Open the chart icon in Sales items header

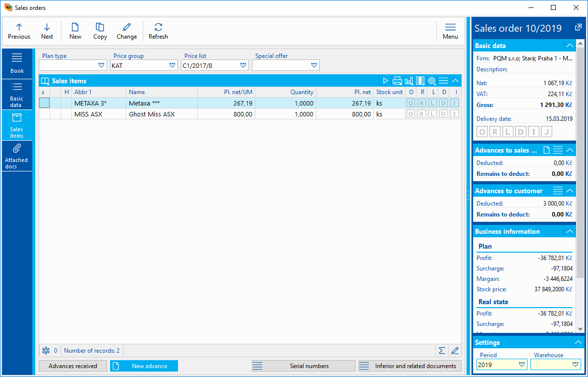[409, 81]
